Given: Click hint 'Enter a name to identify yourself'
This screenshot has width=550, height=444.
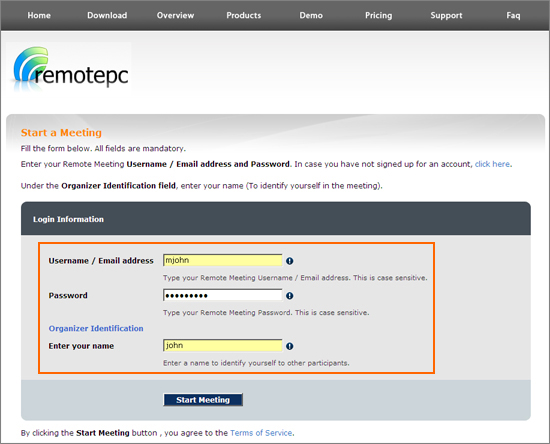Looking at the screenshot, I should point(256,363).
